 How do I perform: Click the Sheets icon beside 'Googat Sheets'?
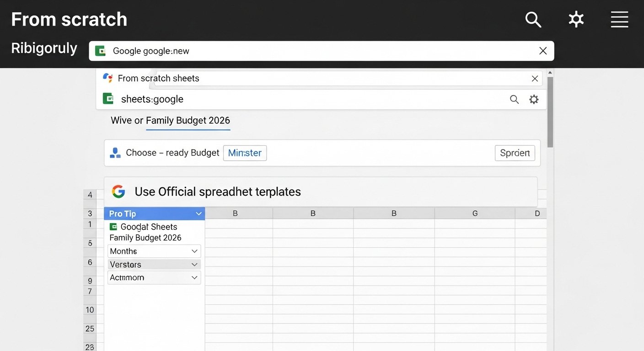[x=113, y=227]
